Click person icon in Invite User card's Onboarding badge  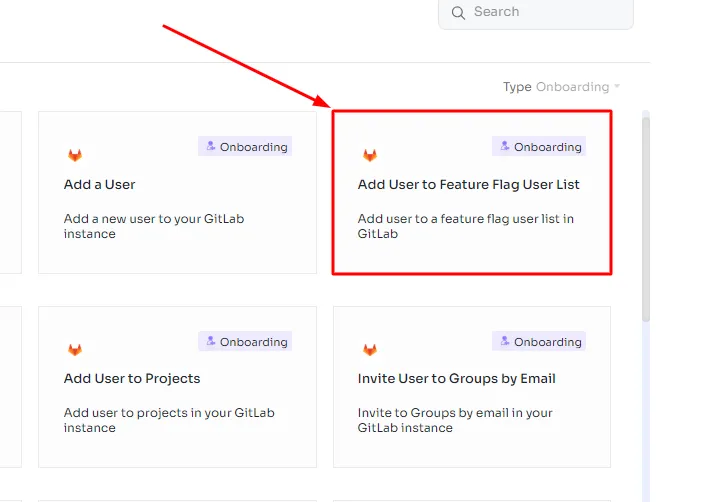coord(505,341)
